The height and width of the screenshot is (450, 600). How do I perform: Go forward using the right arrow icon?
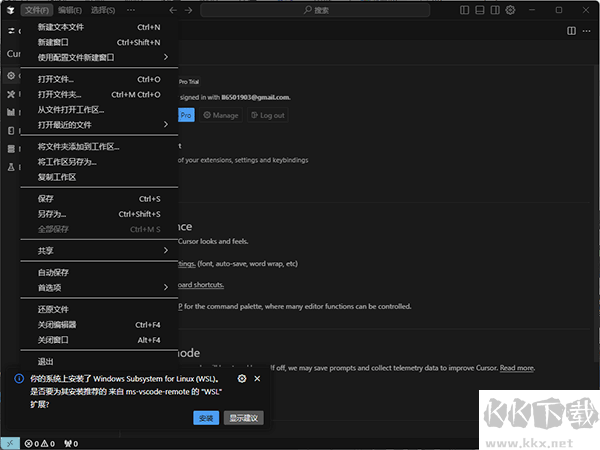[189, 10]
